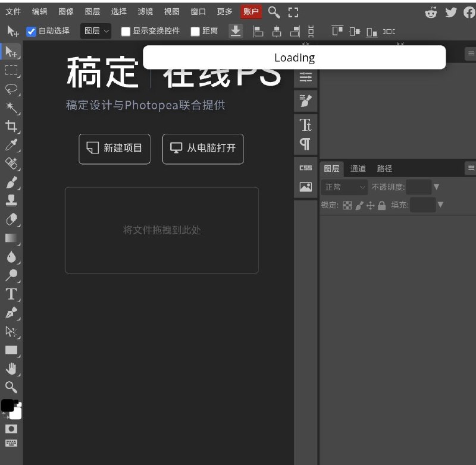Select the Rectangular Marquee tool

point(11,70)
